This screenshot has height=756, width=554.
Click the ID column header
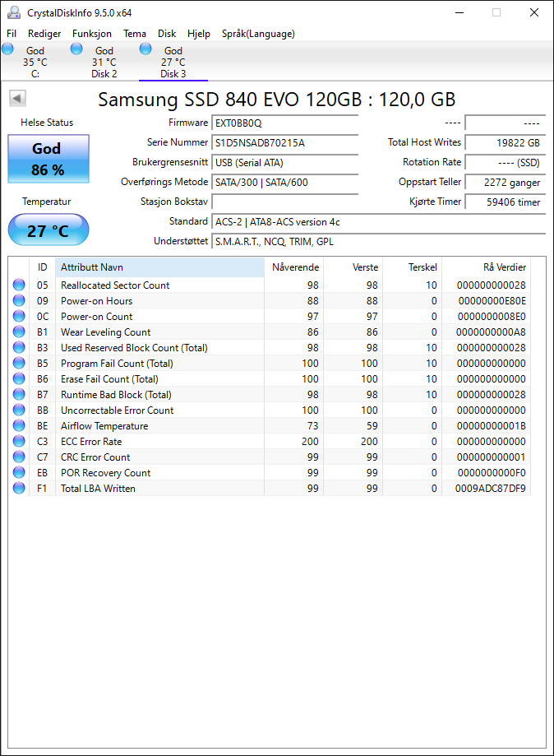[43, 267]
